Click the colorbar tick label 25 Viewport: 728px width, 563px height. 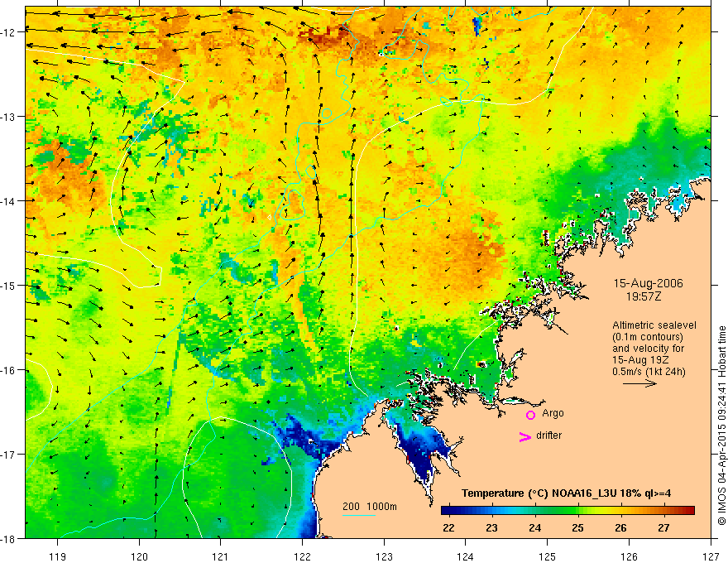[577, 527]
